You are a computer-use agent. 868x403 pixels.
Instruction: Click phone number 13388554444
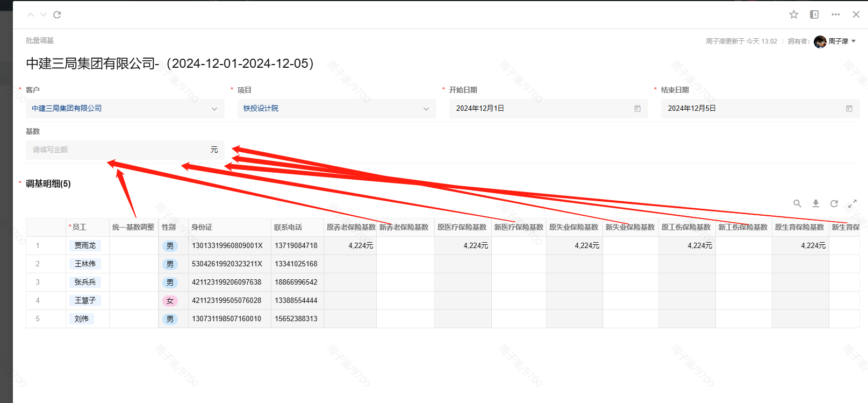[296, 301]
